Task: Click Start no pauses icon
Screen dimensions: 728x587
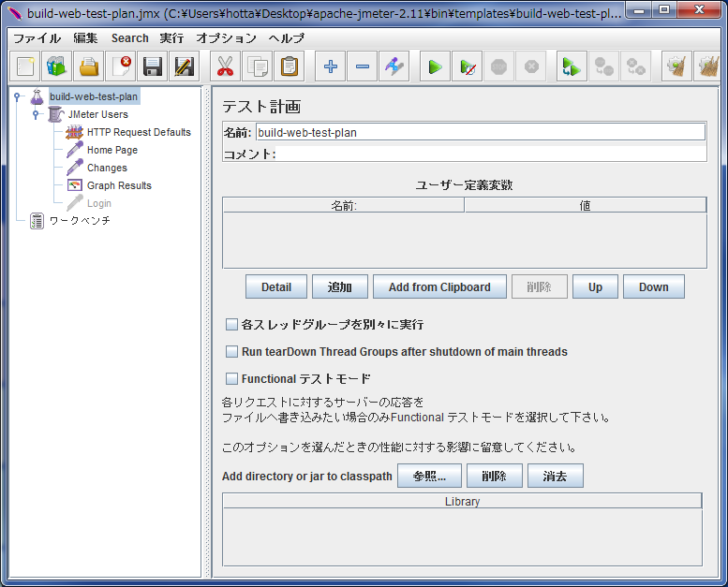Action: [468, 66]
